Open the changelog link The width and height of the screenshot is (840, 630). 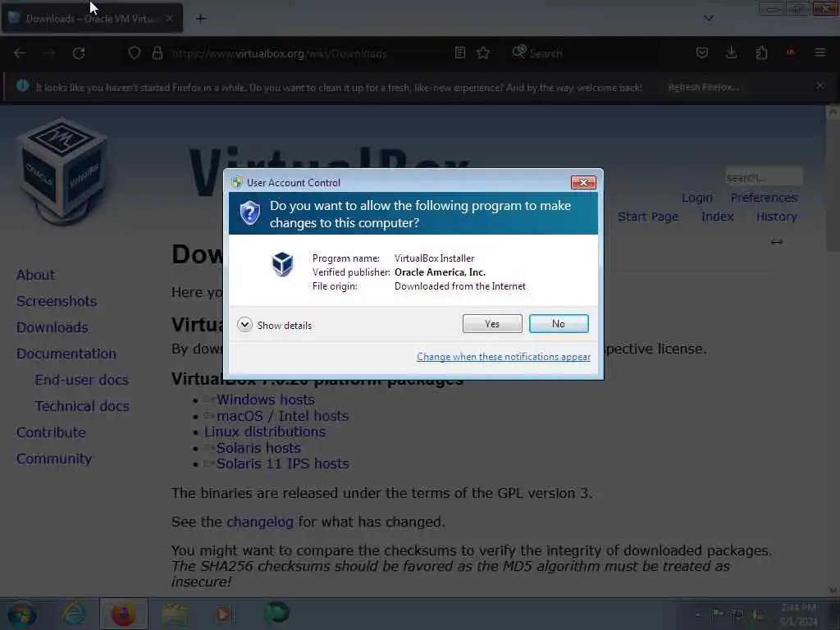pos(260,522)
